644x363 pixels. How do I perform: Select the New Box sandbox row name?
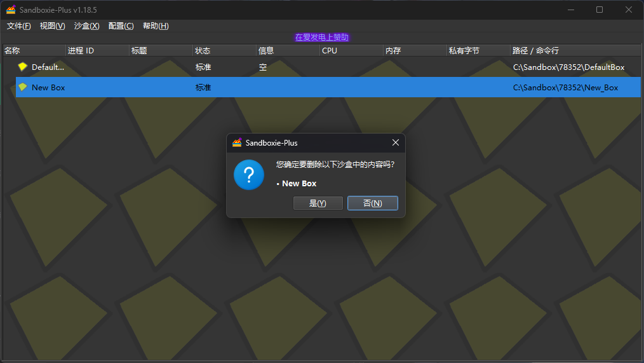click(x=48, y=88)
